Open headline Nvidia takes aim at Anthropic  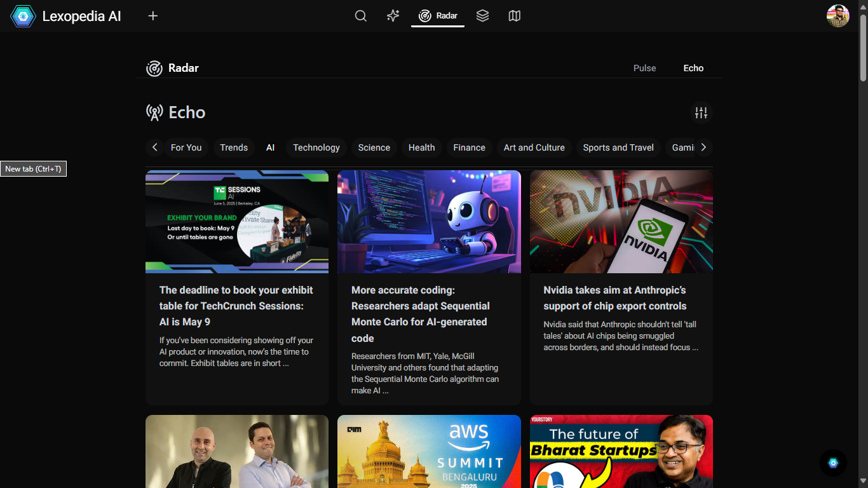pyautogui.click(x=615, y=298)
